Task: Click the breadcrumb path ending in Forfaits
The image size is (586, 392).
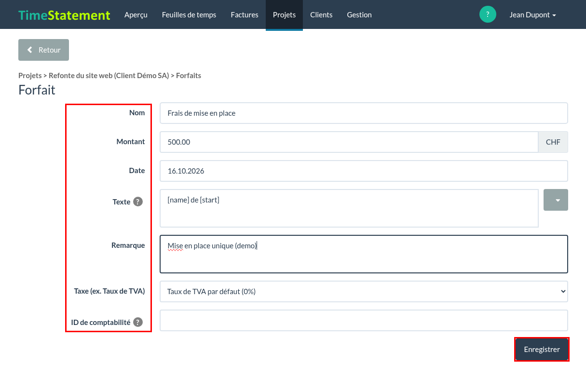Action: 109,75
